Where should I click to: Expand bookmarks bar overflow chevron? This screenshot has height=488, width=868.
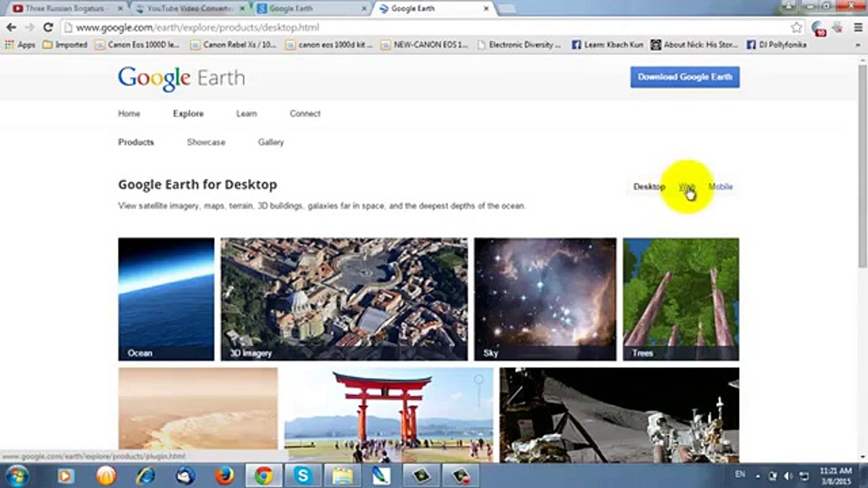(x=858, y=45)
